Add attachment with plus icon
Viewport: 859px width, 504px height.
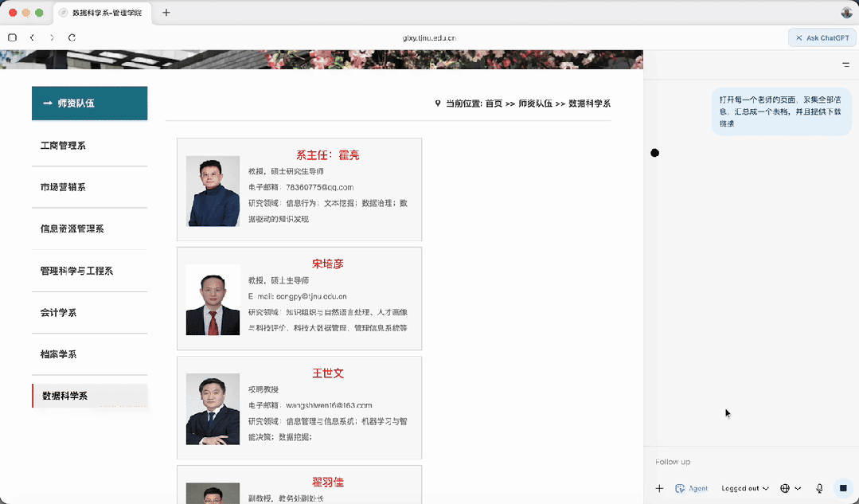[660, 488]
